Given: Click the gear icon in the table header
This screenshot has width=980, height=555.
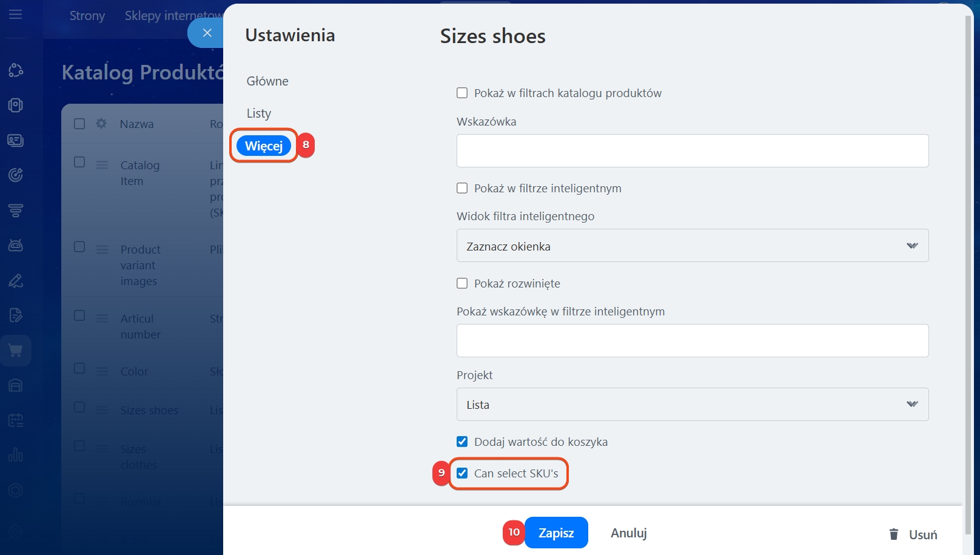Looking at the screenshot, I should (x=101, y=124).
